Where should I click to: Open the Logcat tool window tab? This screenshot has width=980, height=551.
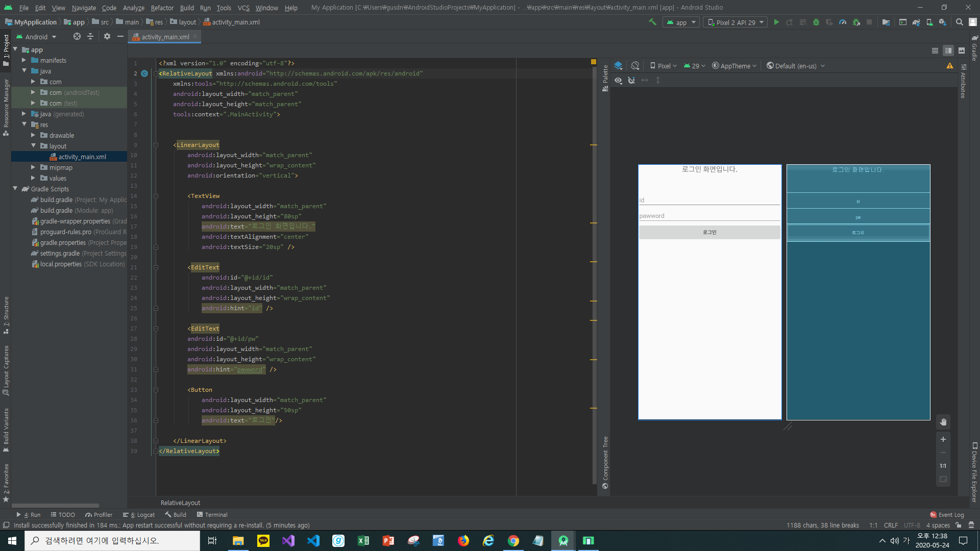[139, 515]
